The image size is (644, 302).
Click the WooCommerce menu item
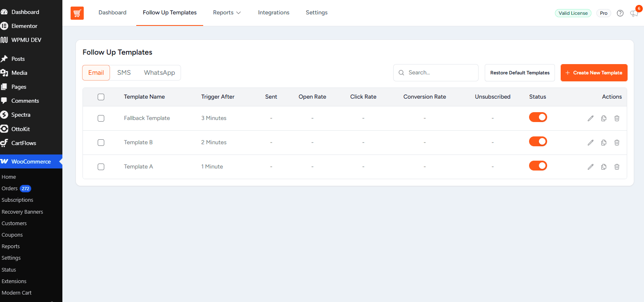tap(31, 161)
